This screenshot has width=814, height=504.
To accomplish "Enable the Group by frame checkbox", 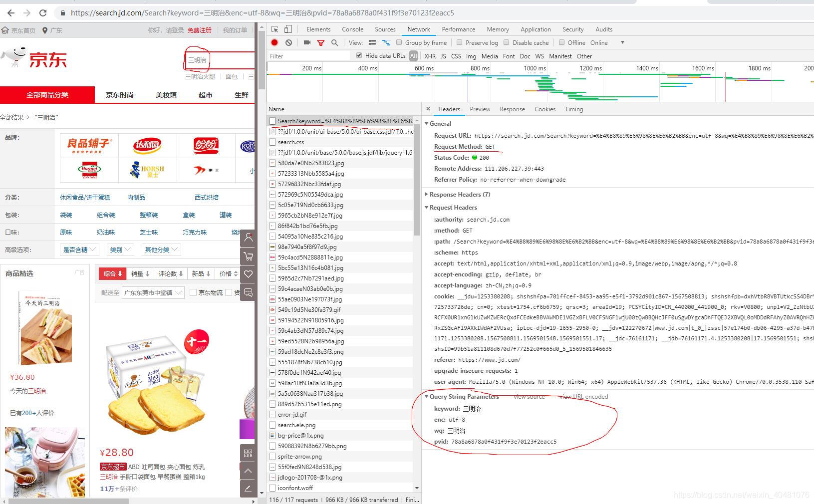I will coord(399,42).
